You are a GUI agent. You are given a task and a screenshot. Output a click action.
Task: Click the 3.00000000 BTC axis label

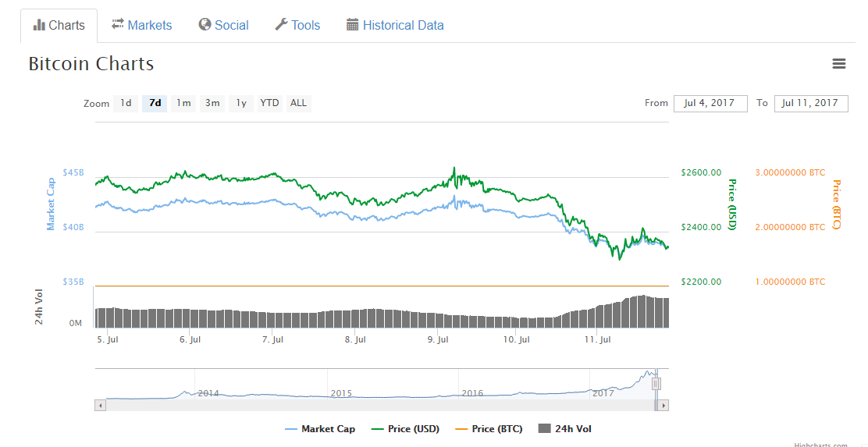pos(790,172)
